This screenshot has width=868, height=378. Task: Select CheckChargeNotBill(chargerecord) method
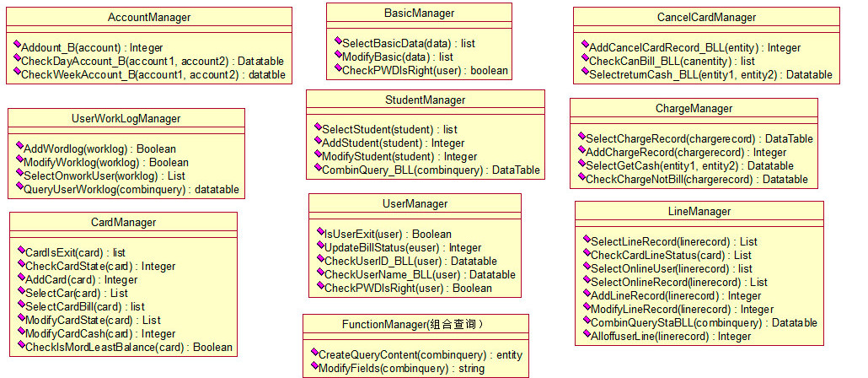[x=696, y=179]
